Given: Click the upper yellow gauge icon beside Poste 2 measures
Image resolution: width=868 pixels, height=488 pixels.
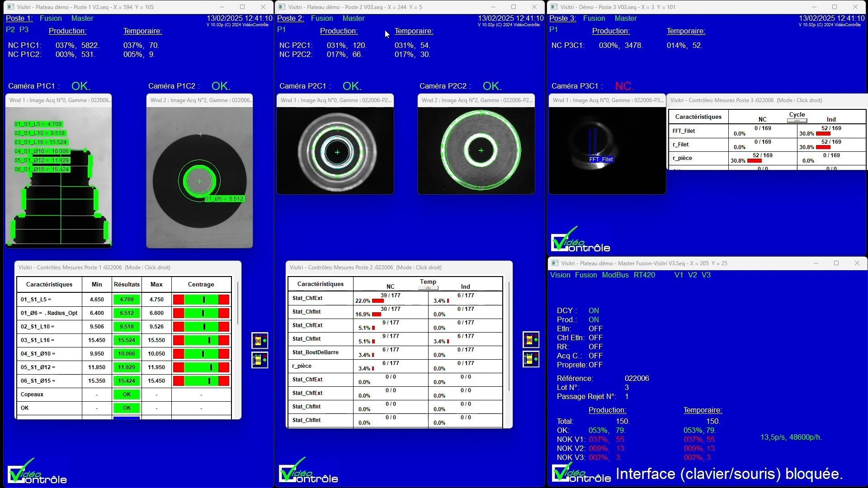Looking at the screenshot, I should pyautogui.click(x=531, y=340).
